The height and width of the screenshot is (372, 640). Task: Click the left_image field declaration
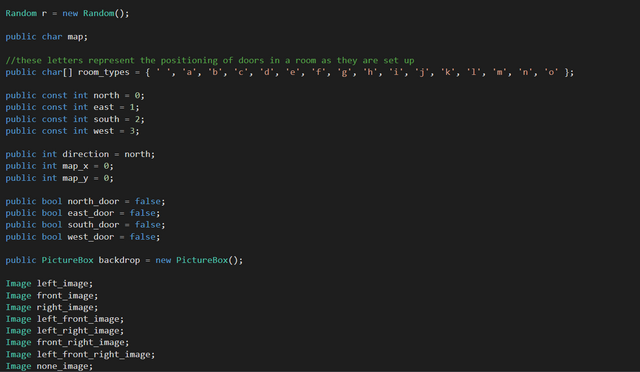pos(49,284)
